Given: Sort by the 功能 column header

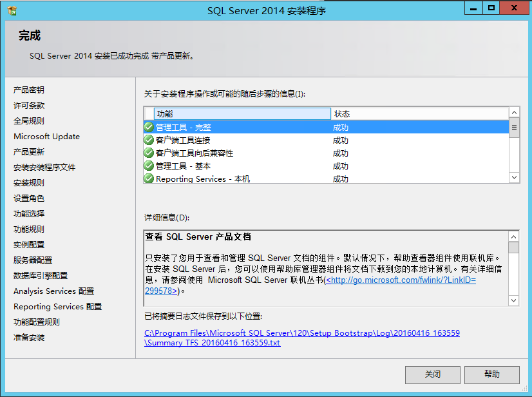Looking at the screenshot, I should (x=242, y=114).
